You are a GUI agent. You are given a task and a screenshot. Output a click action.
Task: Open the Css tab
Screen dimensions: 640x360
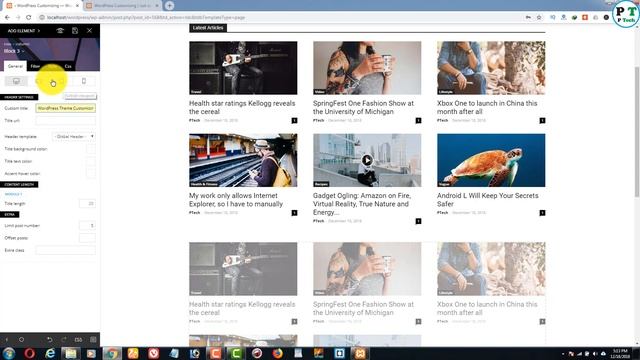(x=68, y=66)
